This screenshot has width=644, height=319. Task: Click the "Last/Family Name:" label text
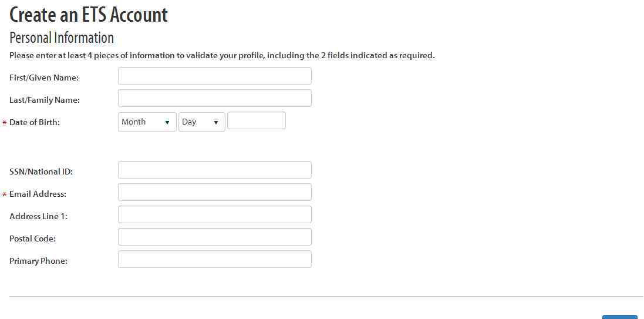click(x=45, y=100)
